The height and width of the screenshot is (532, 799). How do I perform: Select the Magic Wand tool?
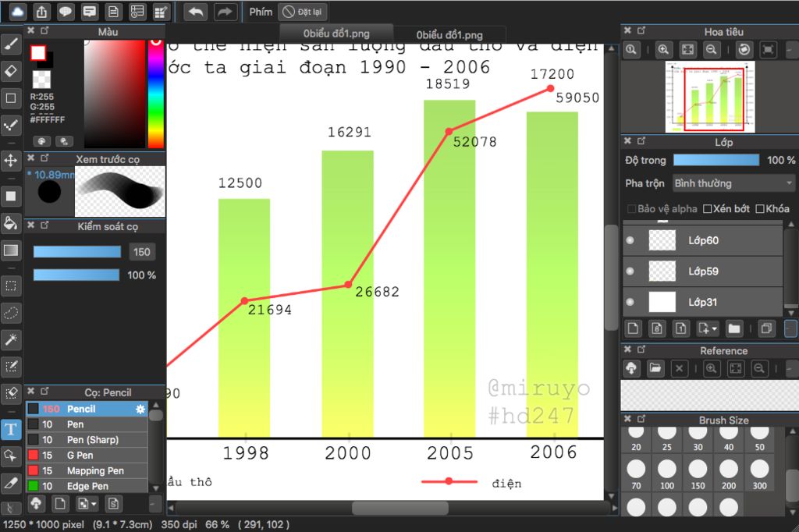(11, 339)
